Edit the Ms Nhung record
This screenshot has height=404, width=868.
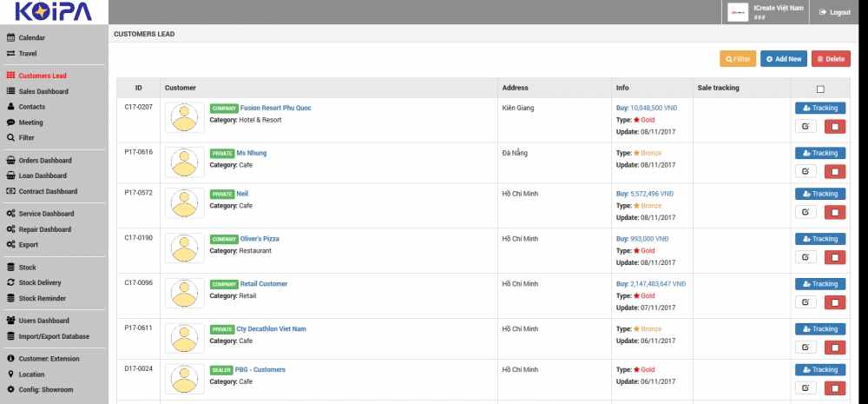pos(806,171)
